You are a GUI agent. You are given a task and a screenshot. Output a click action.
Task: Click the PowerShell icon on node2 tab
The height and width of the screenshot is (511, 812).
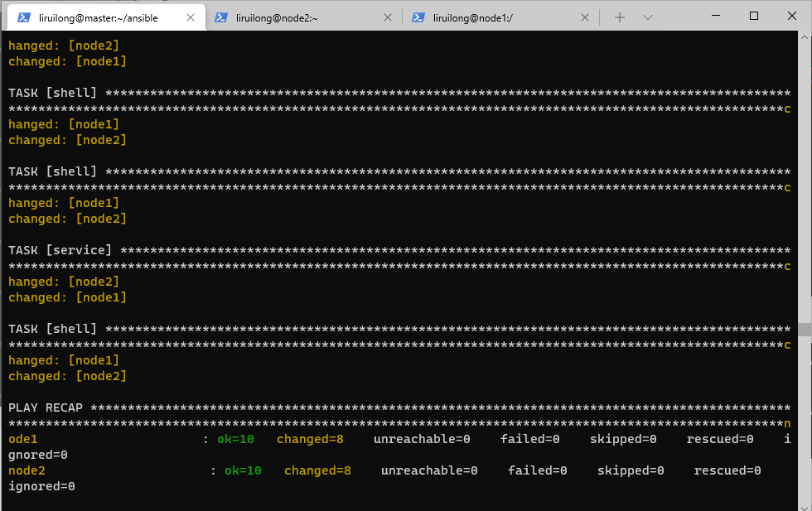221,17
